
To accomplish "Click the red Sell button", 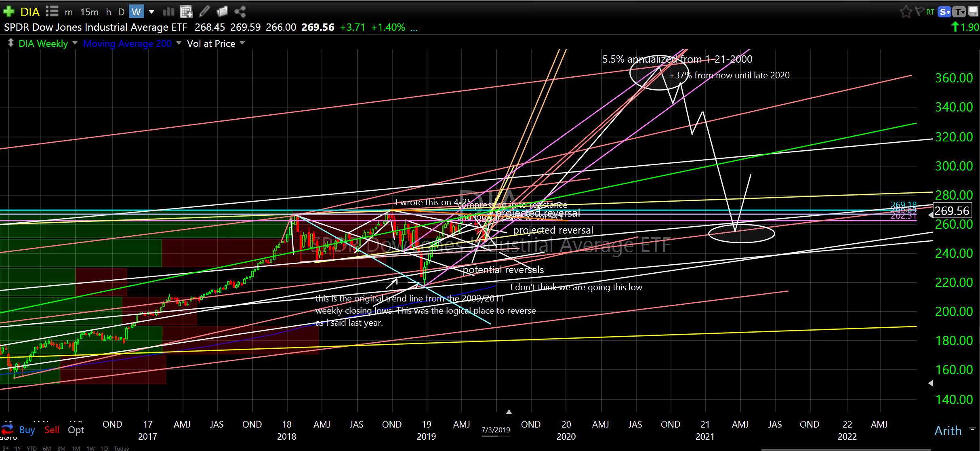I will coord(52,430).
